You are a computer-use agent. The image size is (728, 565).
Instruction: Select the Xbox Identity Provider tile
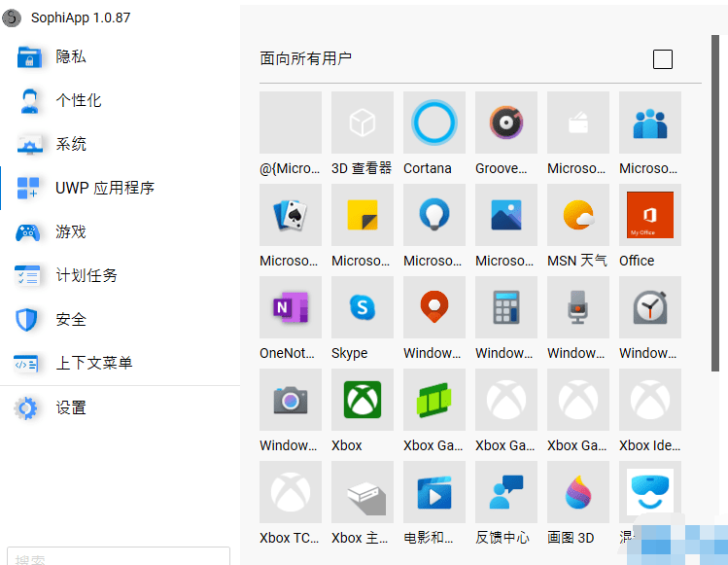pyautogui.click(x=650, y=400)
